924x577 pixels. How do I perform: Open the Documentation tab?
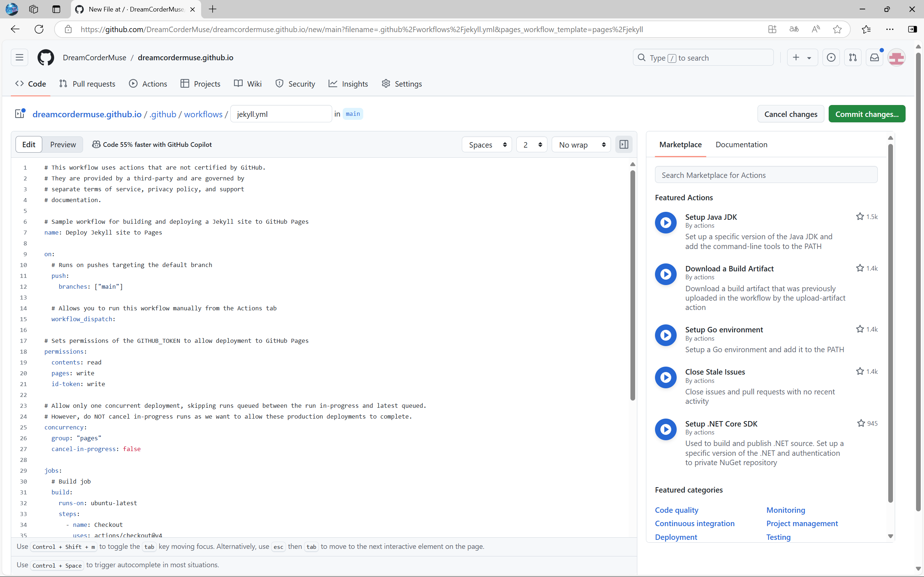[x=742, y=145]
